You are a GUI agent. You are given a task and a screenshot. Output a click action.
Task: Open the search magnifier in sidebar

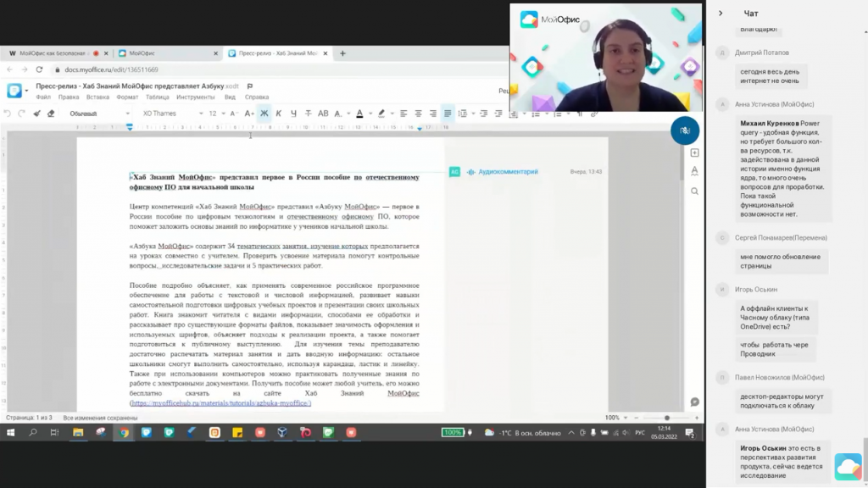695,191
